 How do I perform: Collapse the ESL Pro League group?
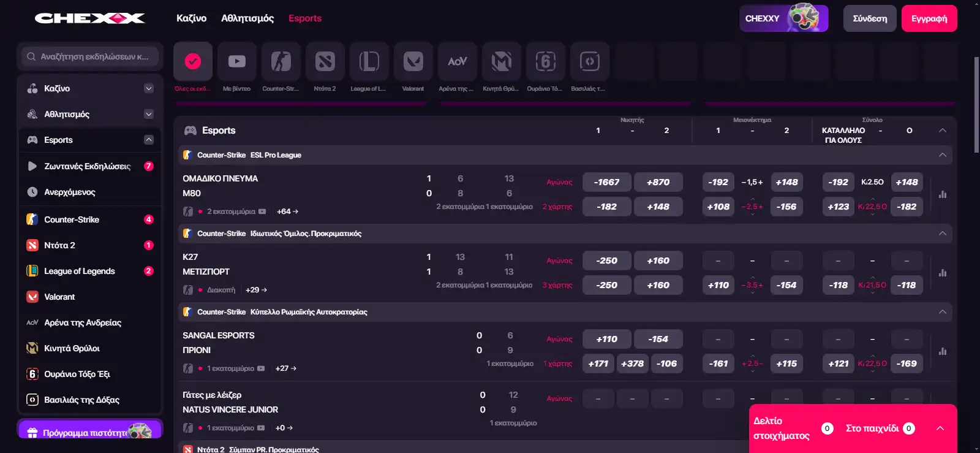(943, 155)
